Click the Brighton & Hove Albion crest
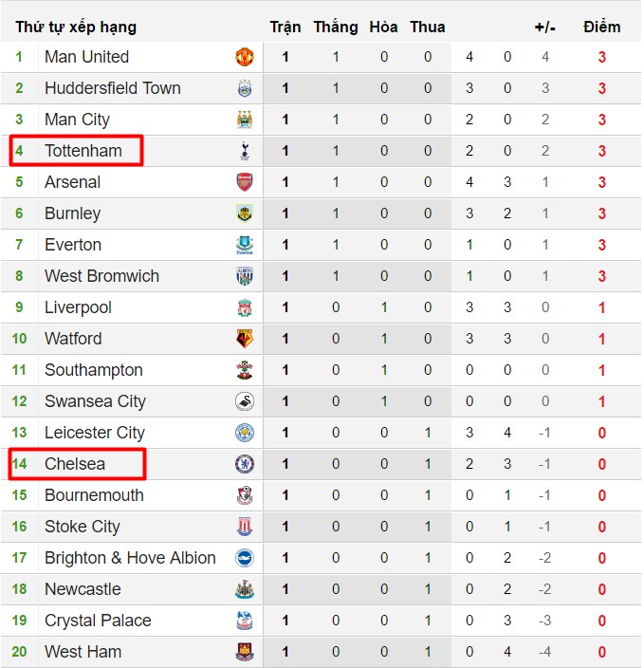Screen dimensions: 644x668 pos(245,558)
